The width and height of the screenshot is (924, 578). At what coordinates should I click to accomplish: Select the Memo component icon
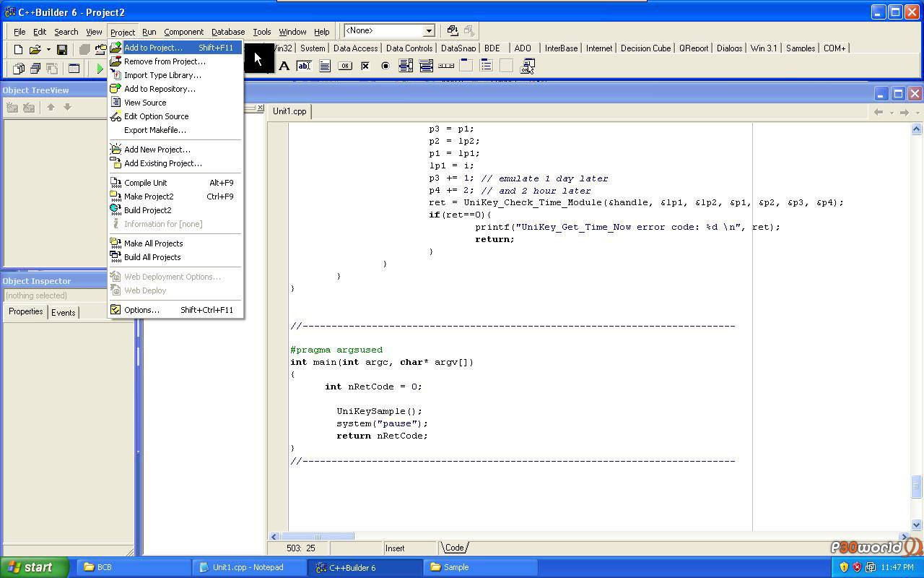[325, 66]
